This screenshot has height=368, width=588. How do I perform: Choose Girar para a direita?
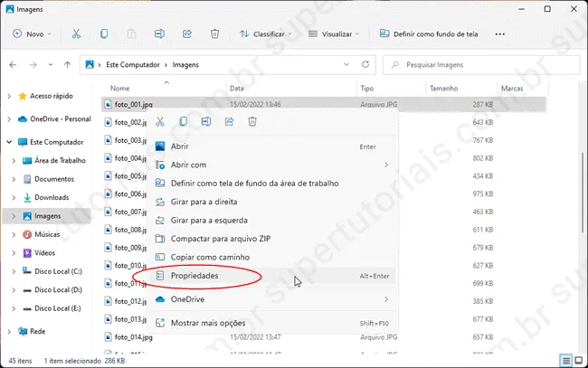click(x=272, y=202)
